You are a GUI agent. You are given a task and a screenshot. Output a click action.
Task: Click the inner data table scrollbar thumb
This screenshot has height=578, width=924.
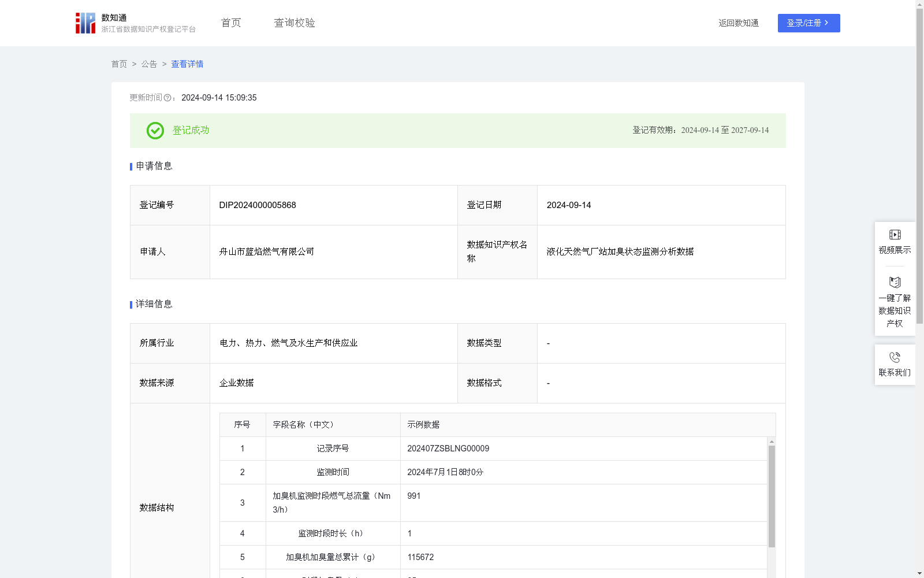772,496
